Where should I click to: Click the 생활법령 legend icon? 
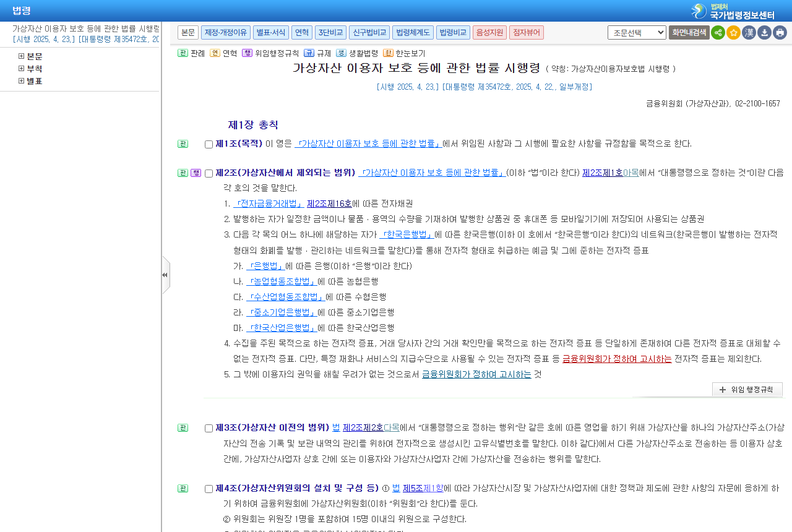tap(341, 53)
